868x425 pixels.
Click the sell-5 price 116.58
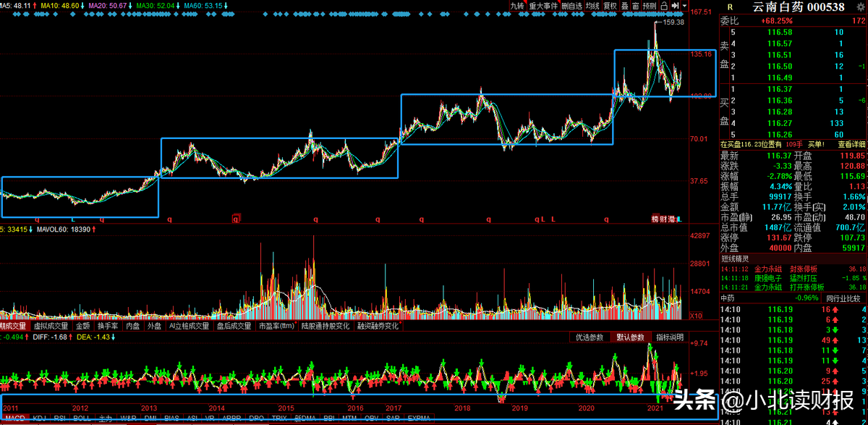pos(780,32)
